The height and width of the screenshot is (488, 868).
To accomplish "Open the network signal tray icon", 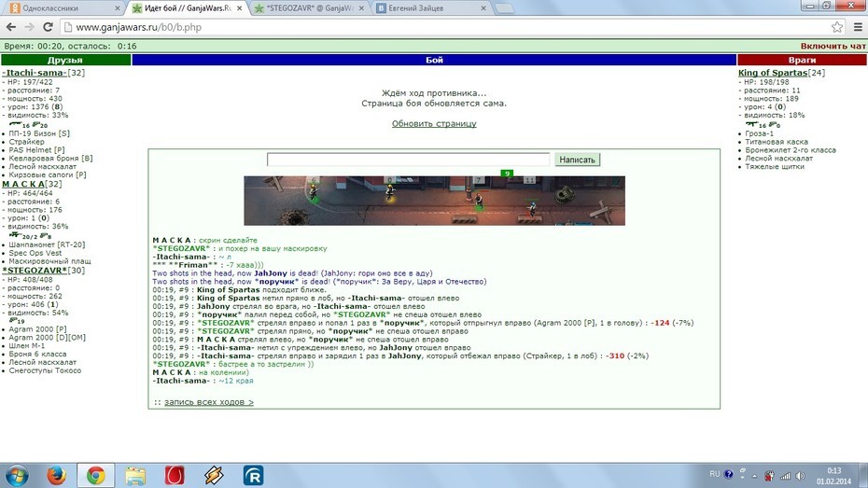I will point(785,476).
